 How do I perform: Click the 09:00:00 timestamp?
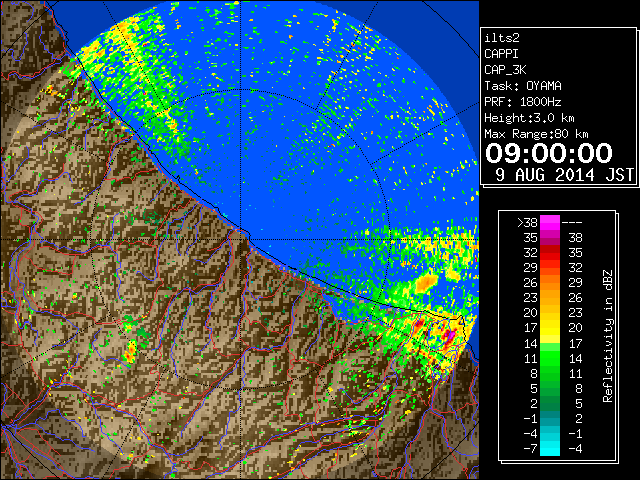click(x=549, y=153)
